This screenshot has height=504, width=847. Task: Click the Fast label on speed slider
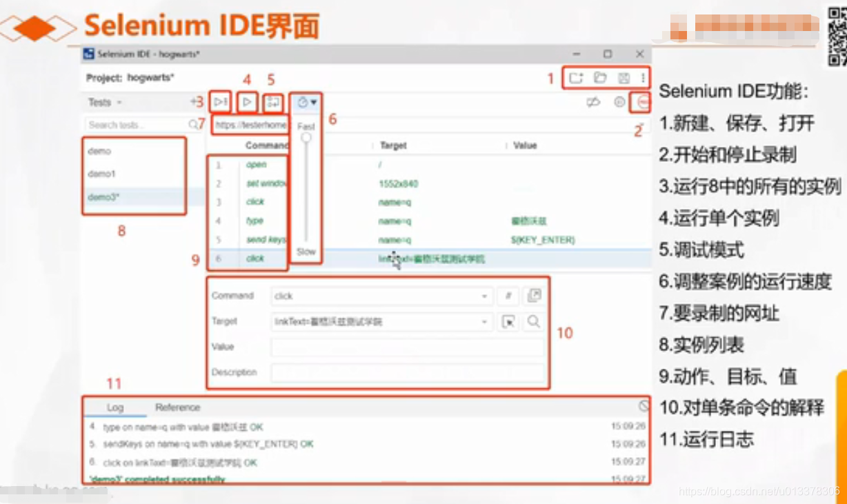point(306,127)
